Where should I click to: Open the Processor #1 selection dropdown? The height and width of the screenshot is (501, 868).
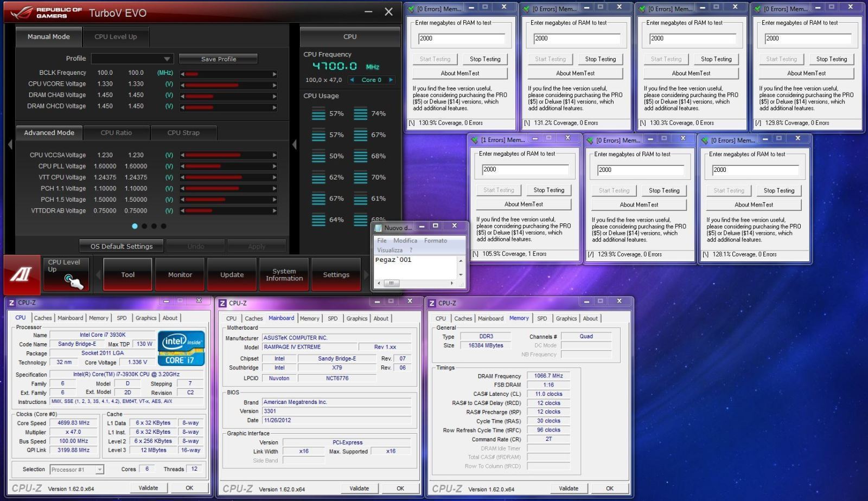(x=76, y=470)
